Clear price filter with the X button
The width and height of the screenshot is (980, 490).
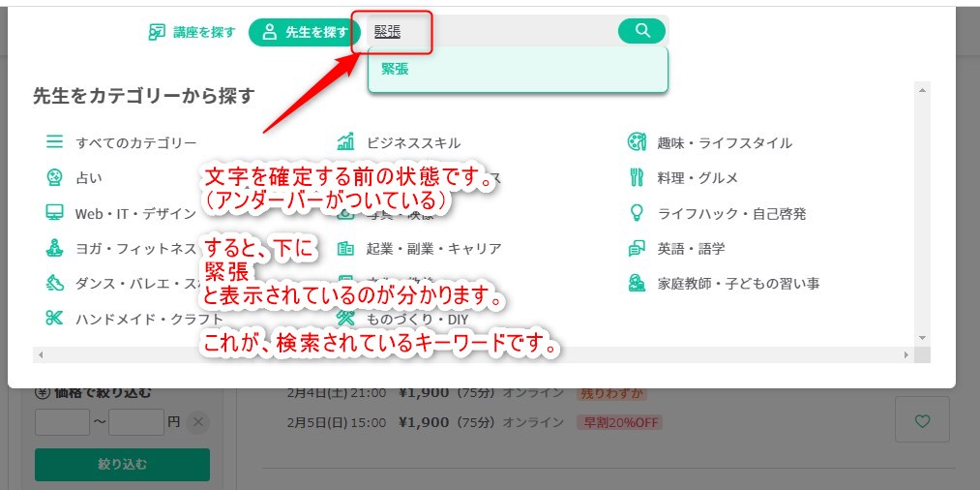[197, 422]
